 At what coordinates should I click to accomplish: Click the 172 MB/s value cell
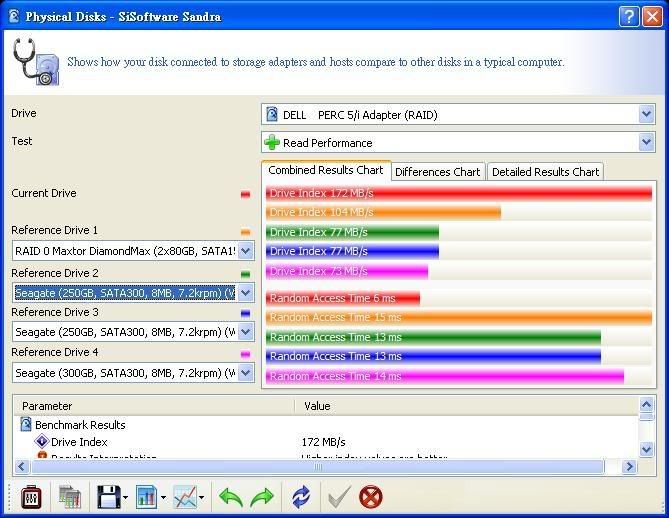click(x=323, y=442)
